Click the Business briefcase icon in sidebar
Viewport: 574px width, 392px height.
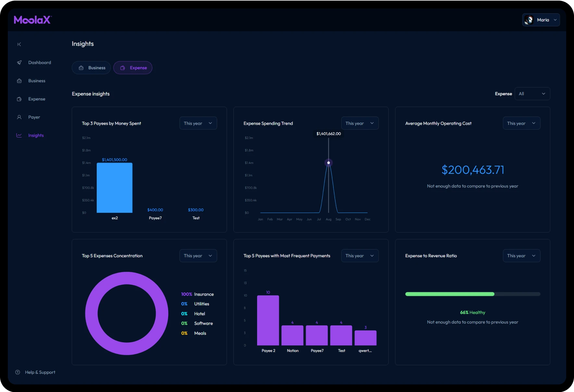[x=19, y=81]
